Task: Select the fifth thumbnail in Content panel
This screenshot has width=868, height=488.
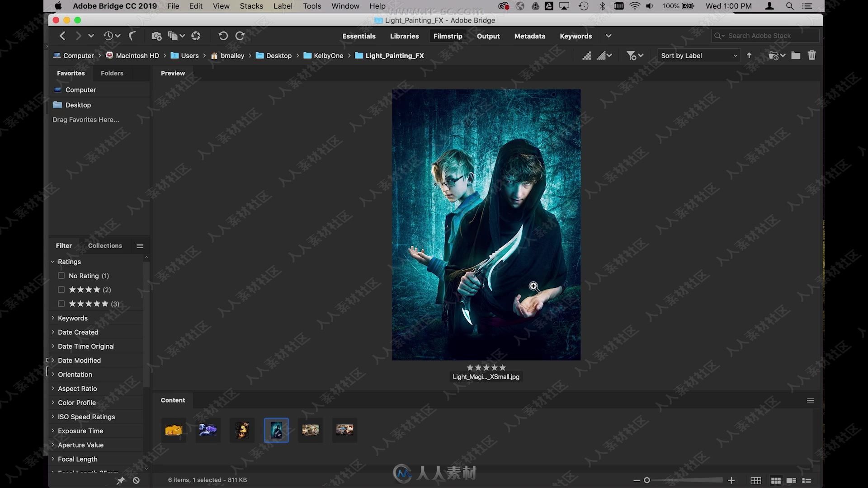Action: coord(310,429)
